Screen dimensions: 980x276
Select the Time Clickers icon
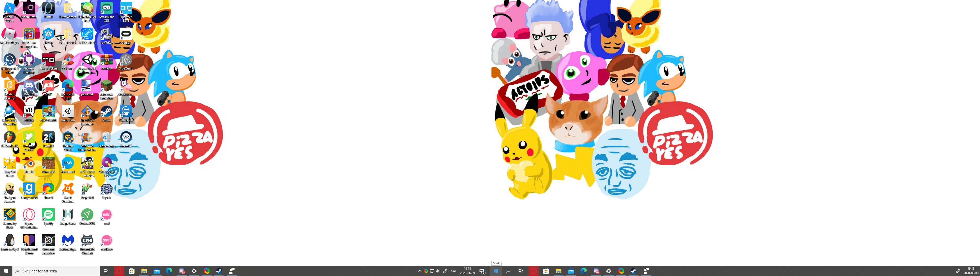point(48,62)
